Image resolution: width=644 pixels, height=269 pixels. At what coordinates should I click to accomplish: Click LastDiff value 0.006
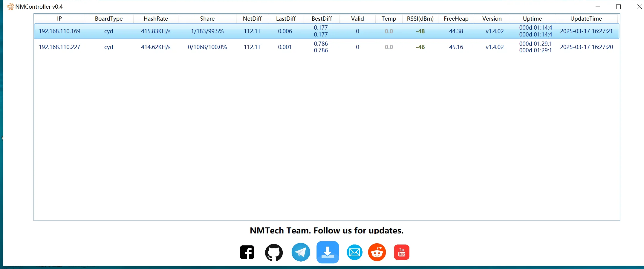pyautogui.click(x=285, y=31)
